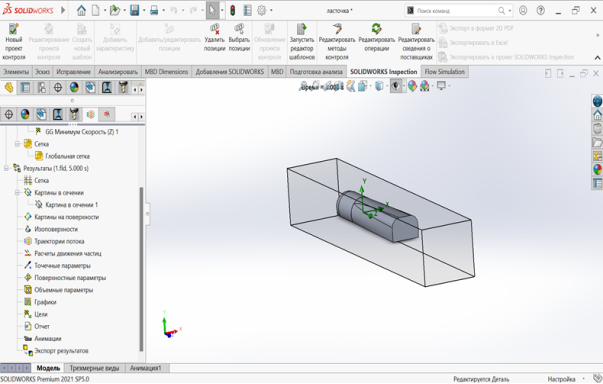Open the ConfigurationManager panel tab
The height and width of the screenshot is (384, 603).
(42, 88)
